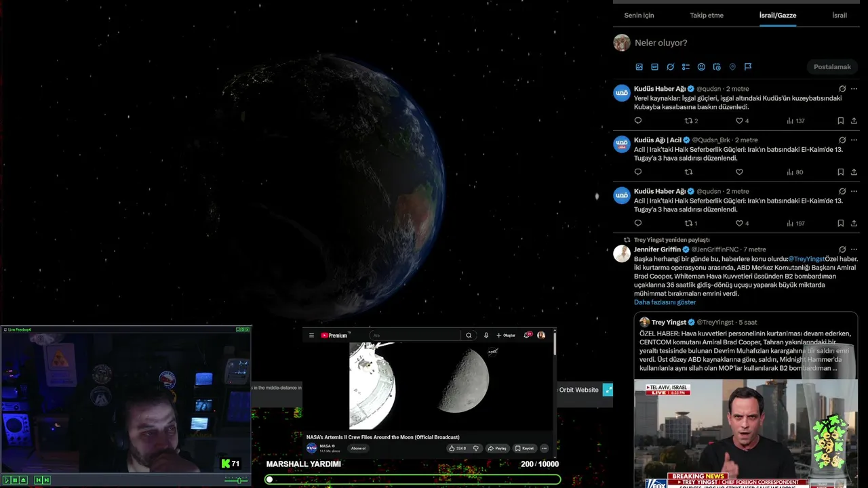
Task: Open Grok icon in the post composer toolbar
Action: pos(670,67)
